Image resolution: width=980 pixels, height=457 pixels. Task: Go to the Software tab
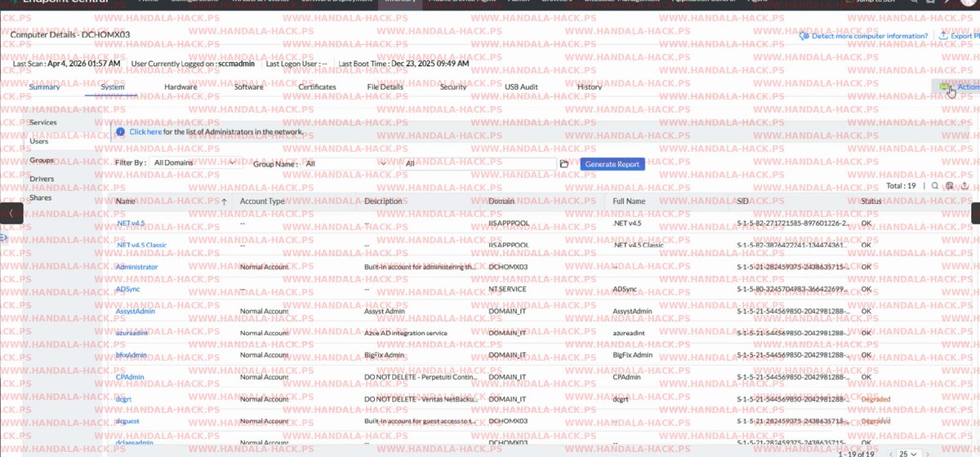point(248,87)
